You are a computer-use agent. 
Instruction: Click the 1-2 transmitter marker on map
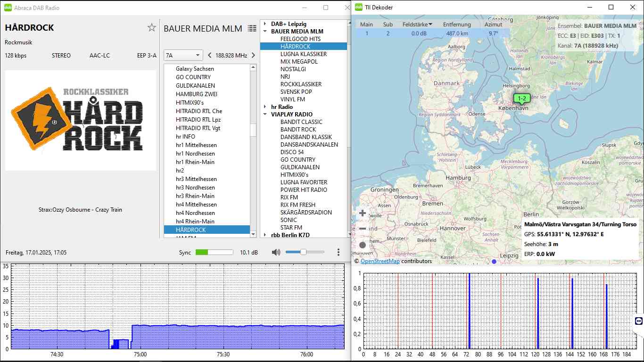(522, 99)
